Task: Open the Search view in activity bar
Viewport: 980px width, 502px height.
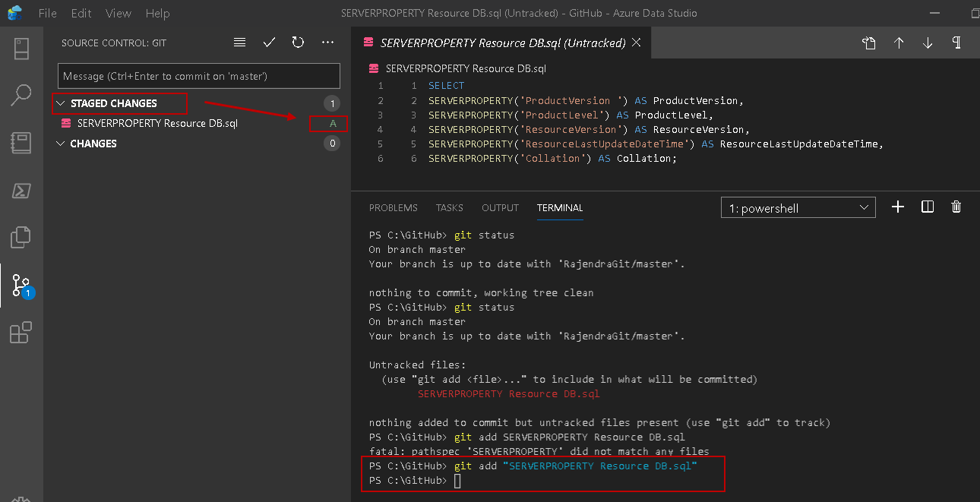Action: click(21, 96)
